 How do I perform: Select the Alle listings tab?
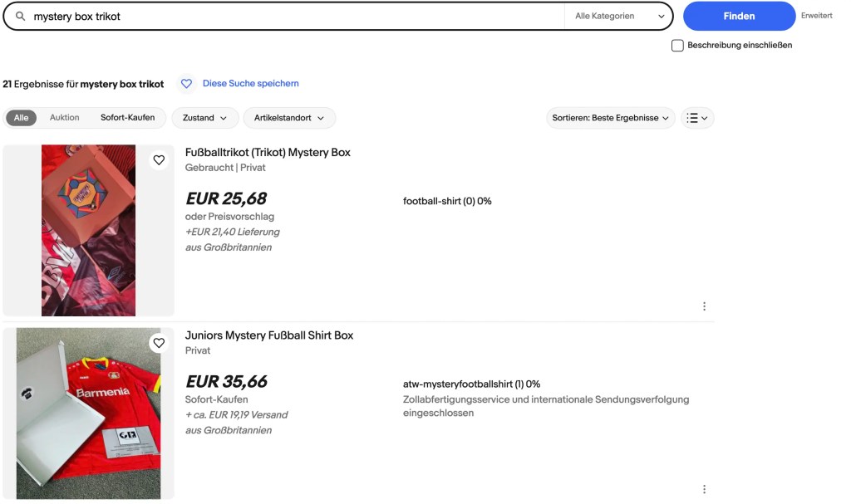click(x=21, y=118)
